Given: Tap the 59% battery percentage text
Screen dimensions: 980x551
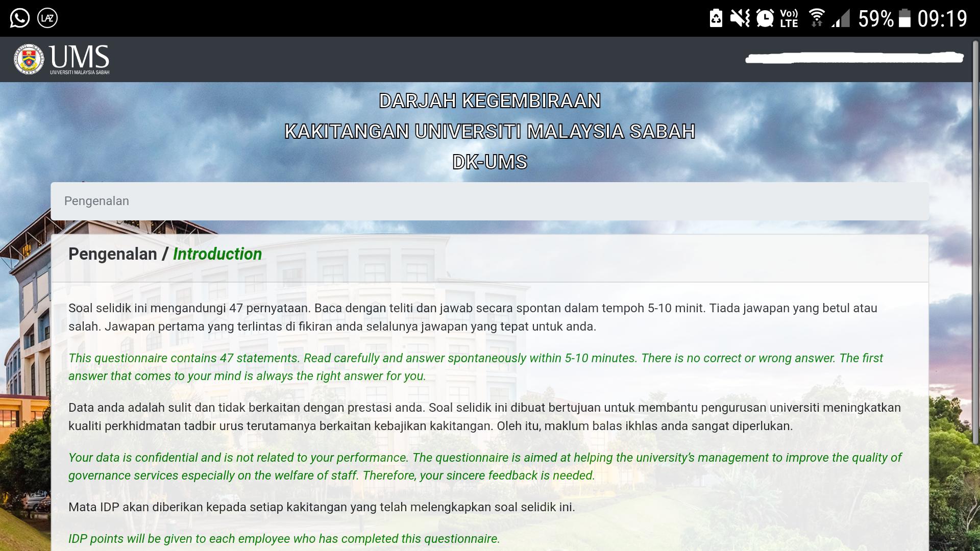Looking at the screenshot, I should click(876, 19).
